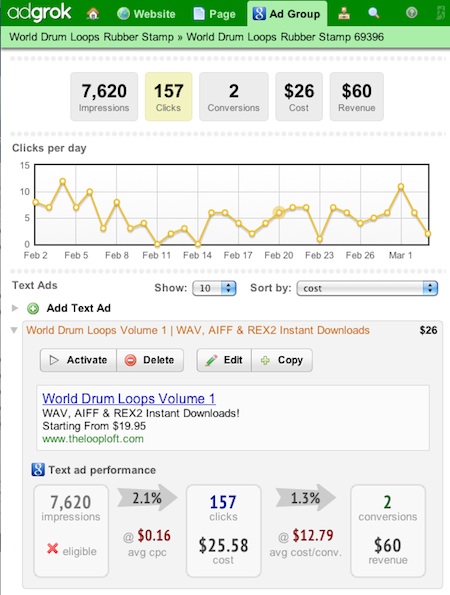This screenshot has width=450, height=595.
Task: Click the help icon in the top bar
Action: click(x=412, y=13)
